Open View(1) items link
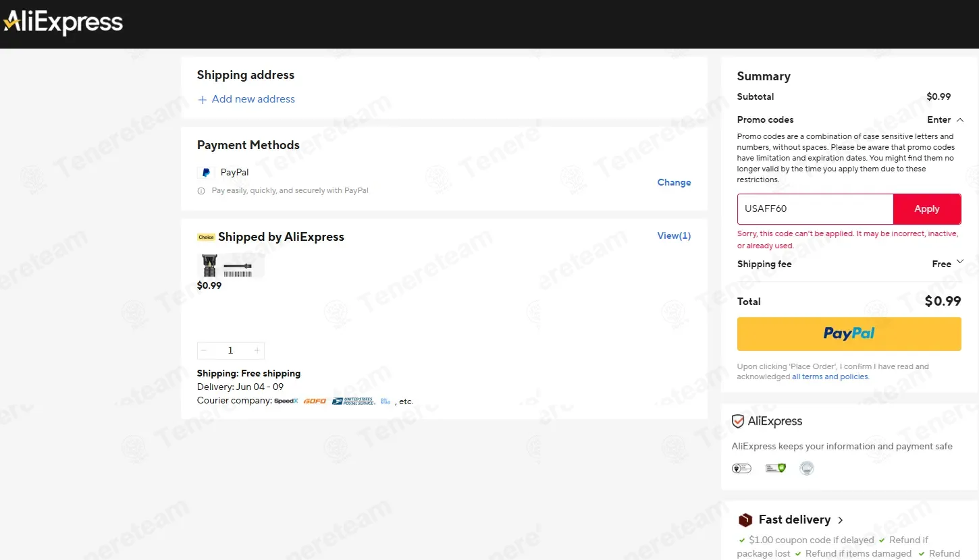The height and width of the screenshot is (560, 979). click(674, 235)
